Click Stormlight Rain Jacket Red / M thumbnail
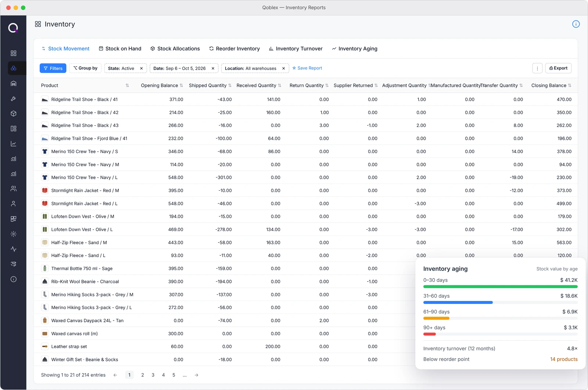 (x=45, y=191)
